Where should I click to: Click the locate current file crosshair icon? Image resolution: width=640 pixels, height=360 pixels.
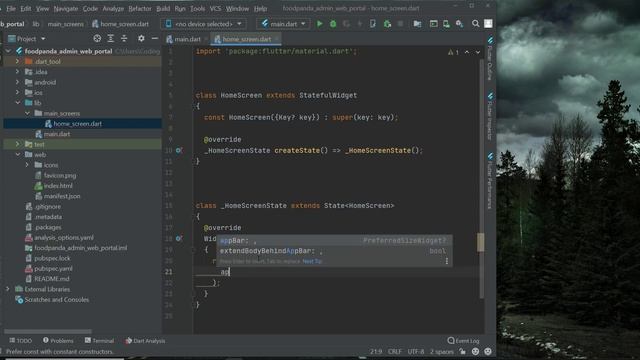97,38
